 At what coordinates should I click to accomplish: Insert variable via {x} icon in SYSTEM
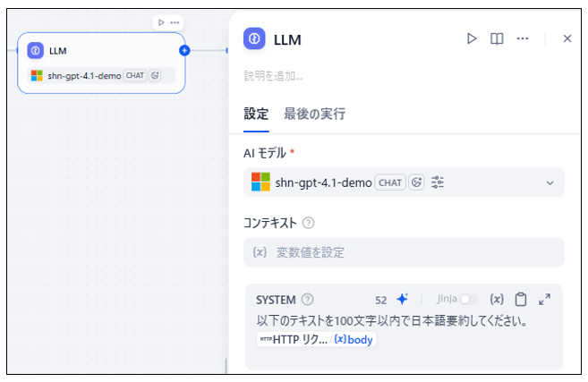[498, 300]
